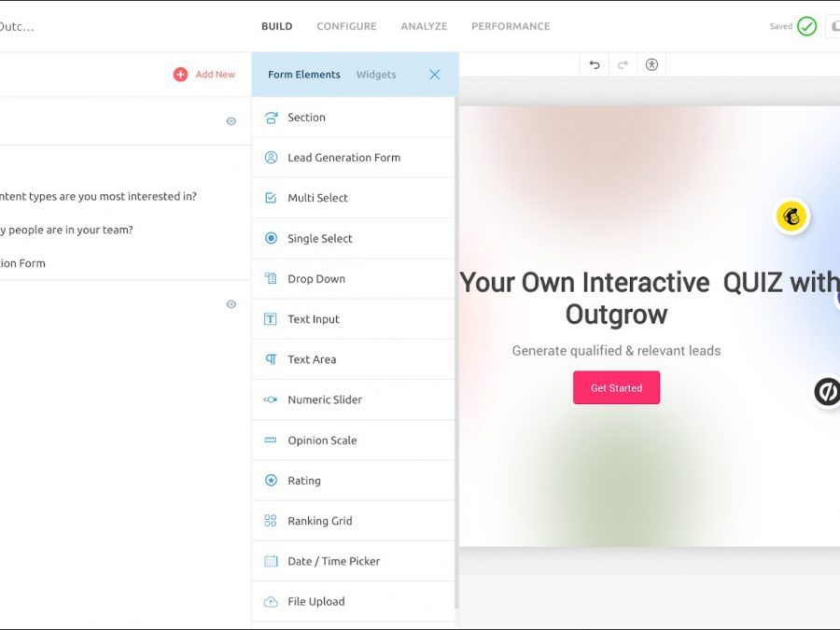
Task: Toggle visibility eye of second section
Action: pos(231,304)
